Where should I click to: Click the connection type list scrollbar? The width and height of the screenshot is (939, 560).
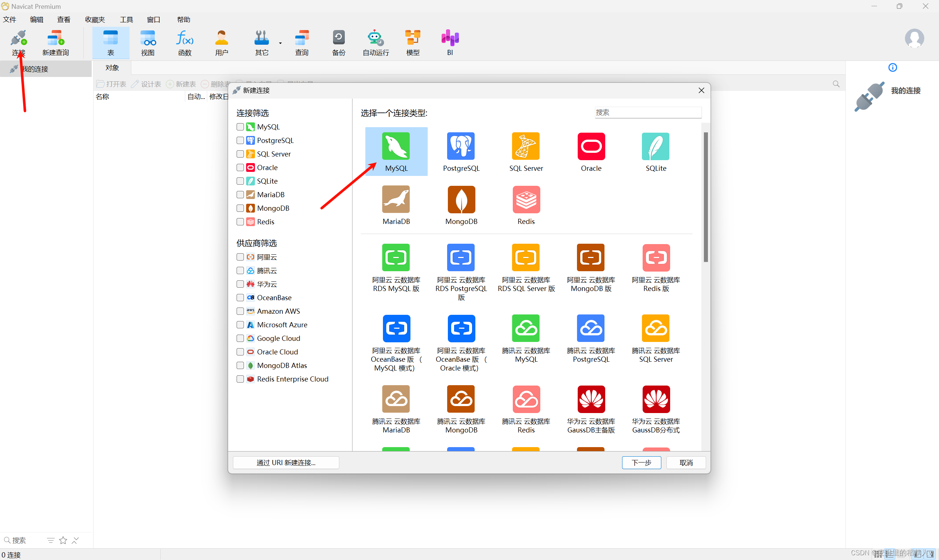click(x=705, y=197)
